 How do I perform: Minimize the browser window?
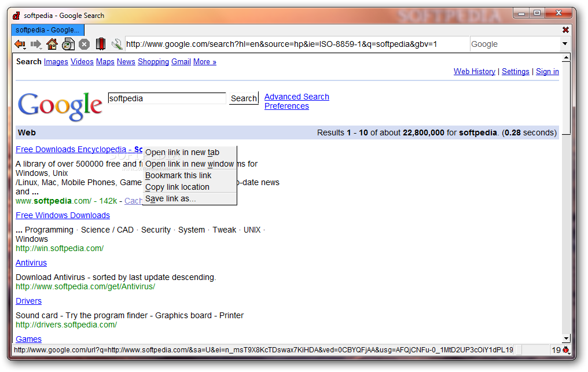(521, 13)
